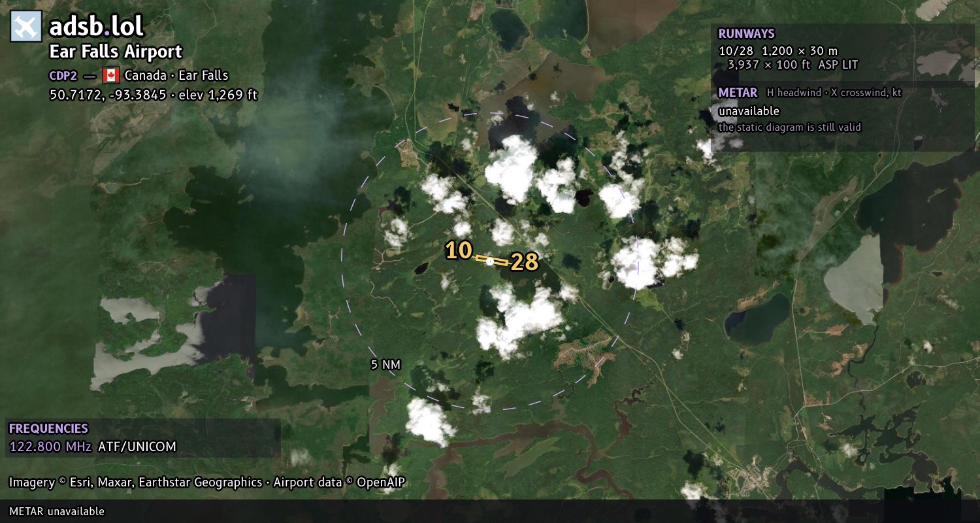Image resolution: width=980 pixels, height=523 pixels.
Task: Click the ATF/UNICOM frequency label
Action: [x=137, y=447]
